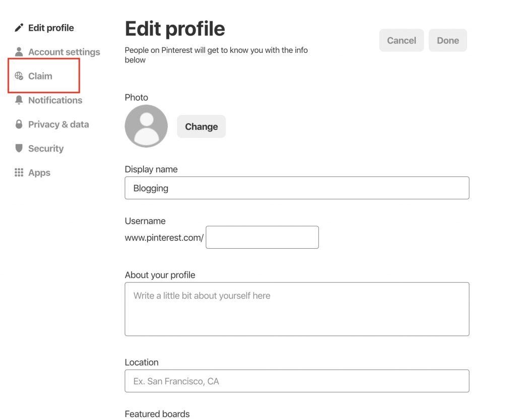Click the Featured boards label
Image resolution: width=516 pixels, height=420 pixels.
click(157, 414)
